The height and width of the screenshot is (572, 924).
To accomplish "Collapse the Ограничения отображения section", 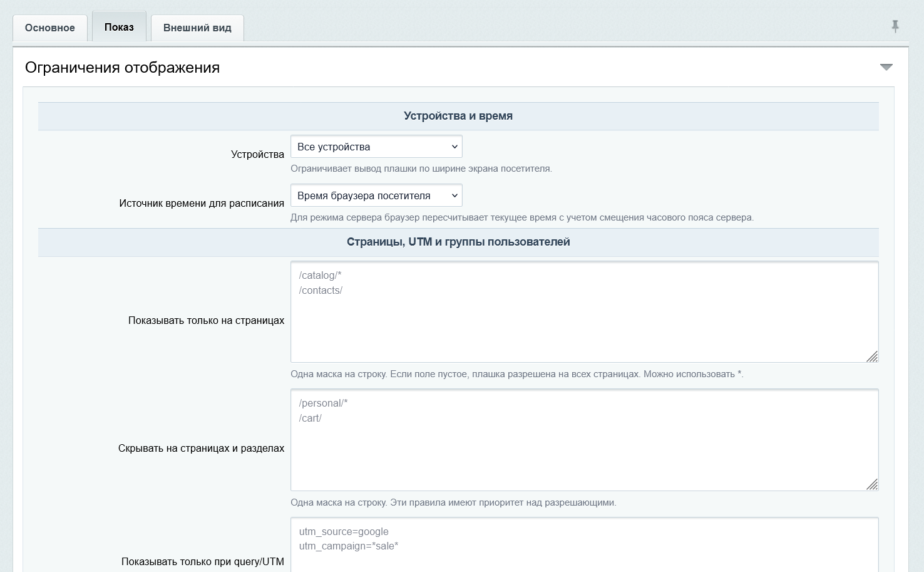I will [886, 67].
